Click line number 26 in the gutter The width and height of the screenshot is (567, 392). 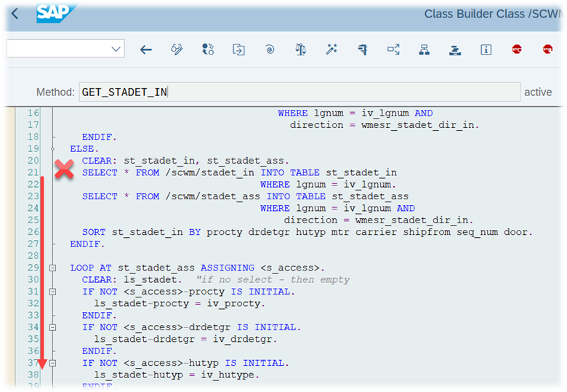pos(33,232)
